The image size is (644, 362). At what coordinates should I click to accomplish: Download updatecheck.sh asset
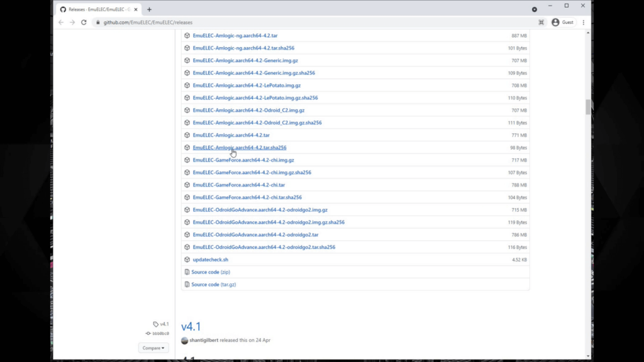tap(210, 260)
